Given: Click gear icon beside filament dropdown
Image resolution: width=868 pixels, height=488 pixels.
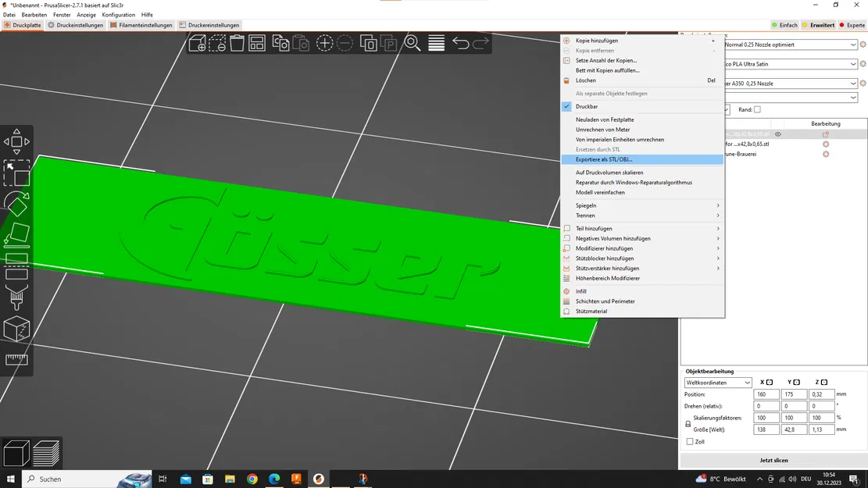Looking at the screenshot, I should point(863,63).
